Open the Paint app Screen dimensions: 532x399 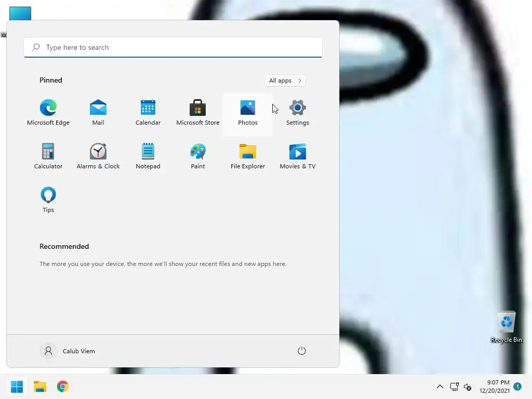click(x=198, y=156)
